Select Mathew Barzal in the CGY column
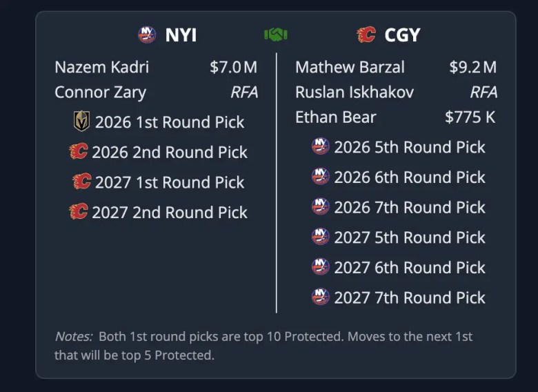Screen dimensions: 538x392 click(350, 68)
